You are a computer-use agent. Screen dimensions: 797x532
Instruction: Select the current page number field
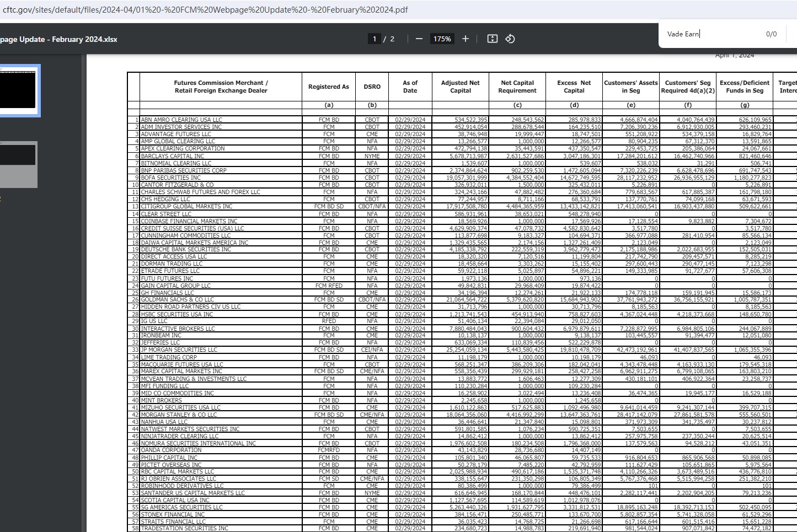(375, 39)
